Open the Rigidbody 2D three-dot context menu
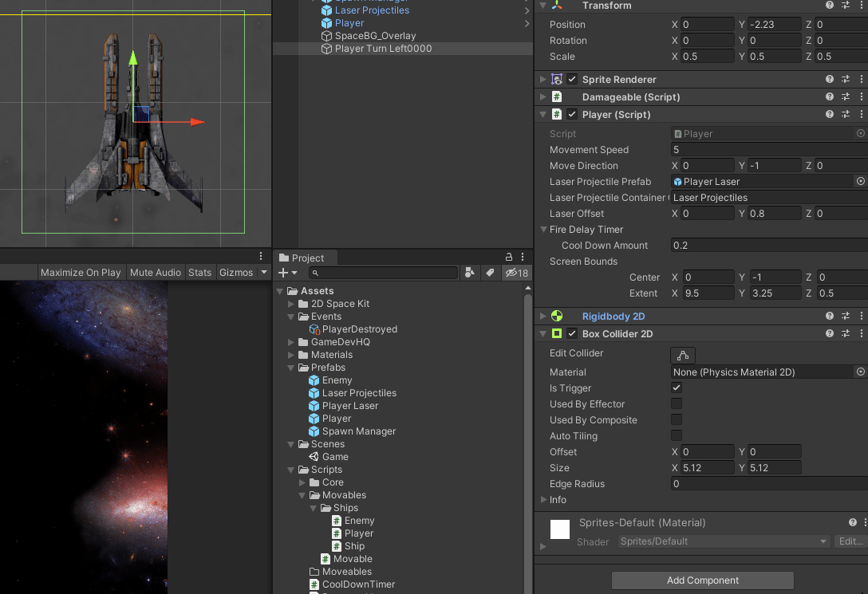Screen dimensions: 868x594 (x=861, y=317)
